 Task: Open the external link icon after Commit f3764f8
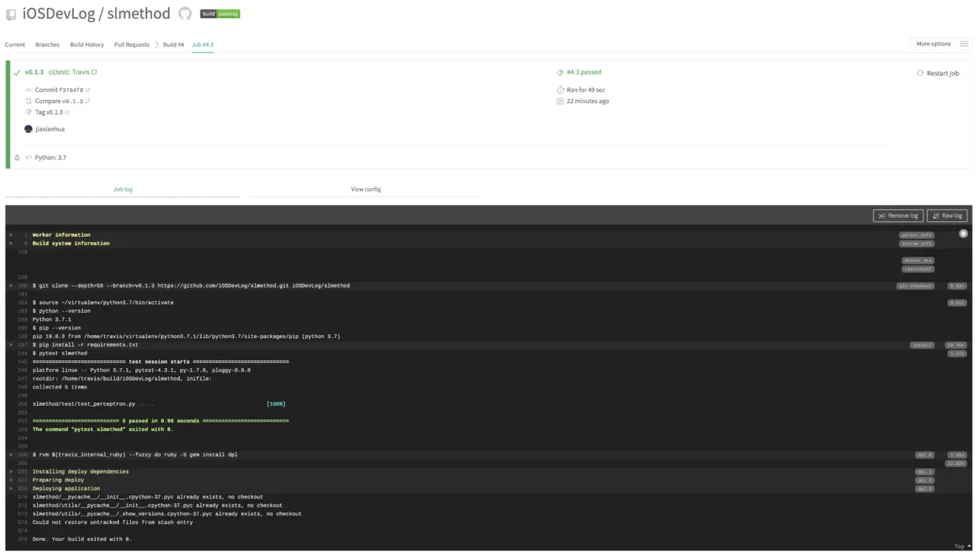[x=87, y=90]
